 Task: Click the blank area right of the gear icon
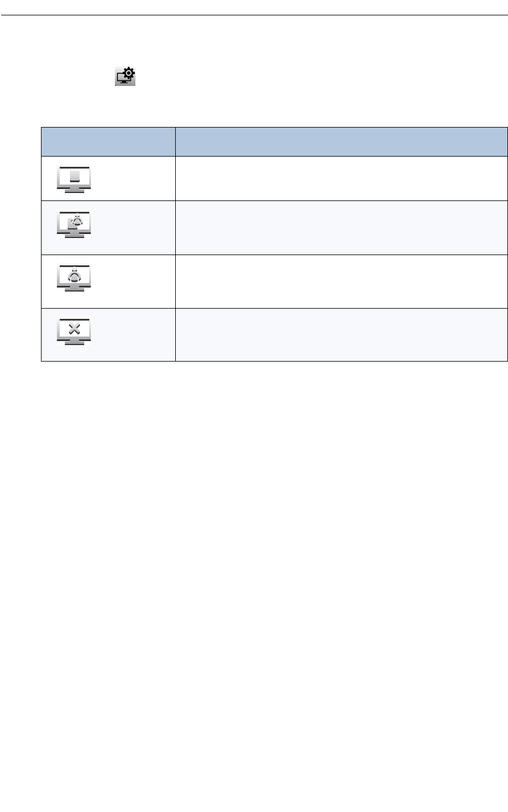[284, 76]
